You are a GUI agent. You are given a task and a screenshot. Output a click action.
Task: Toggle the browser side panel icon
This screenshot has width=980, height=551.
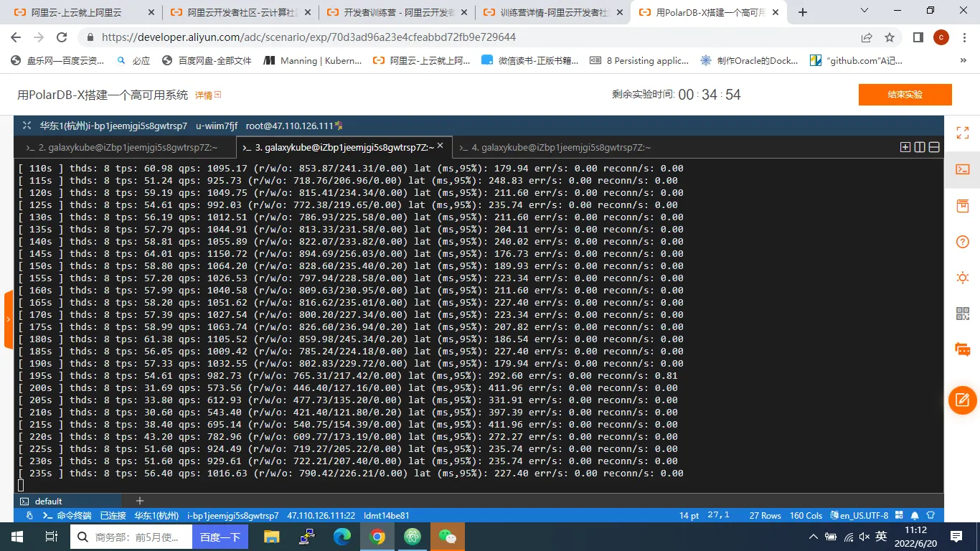(x=918, y=37)
